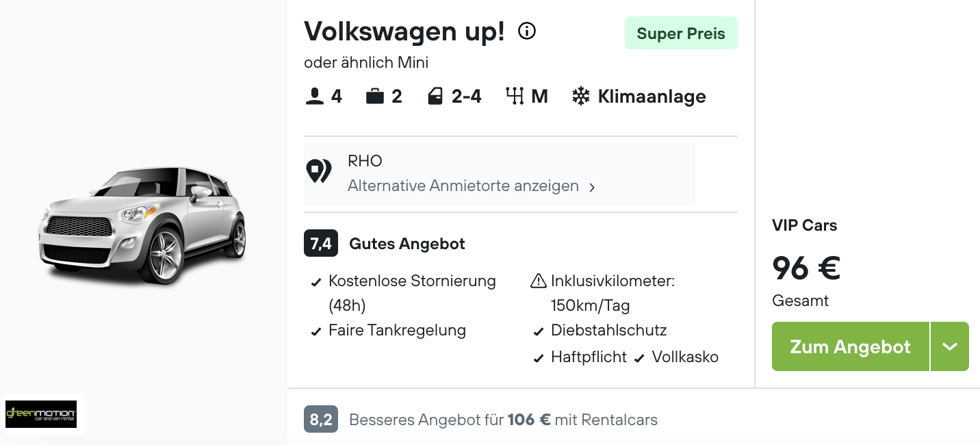
Task: Click the Green Motion supplier logo
Action: point(41,414)
